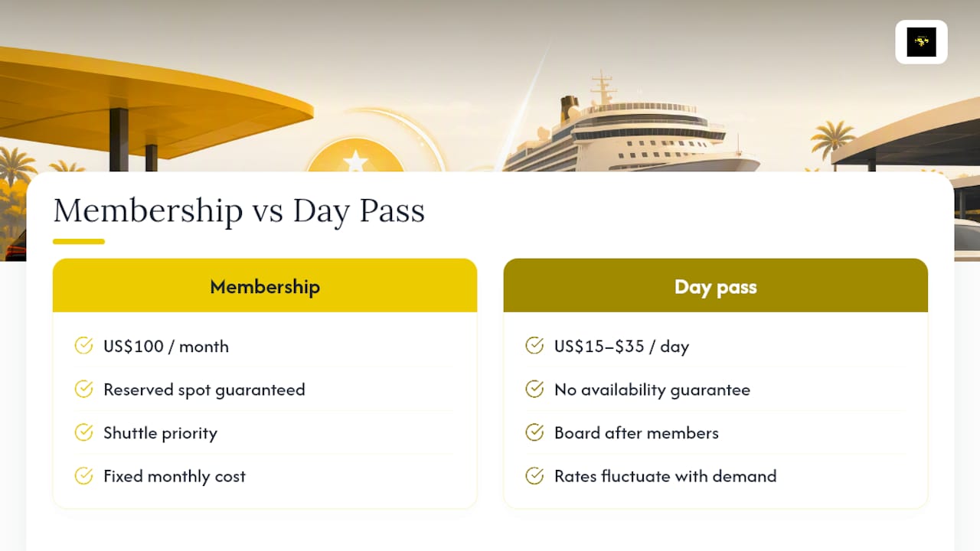Click the Rates fluctuate with demand text
980x551 pixels.
pyautogui.click(x=665, y=476)
